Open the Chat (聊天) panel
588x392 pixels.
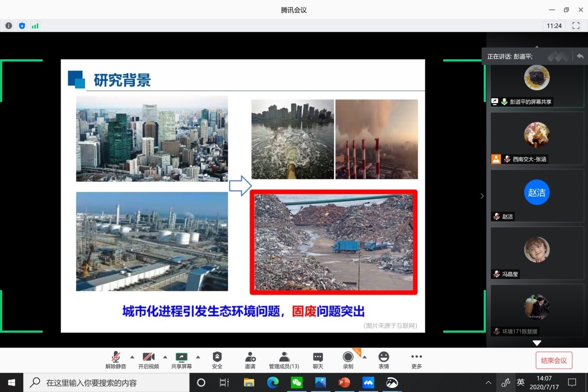[x=318, y=360]
